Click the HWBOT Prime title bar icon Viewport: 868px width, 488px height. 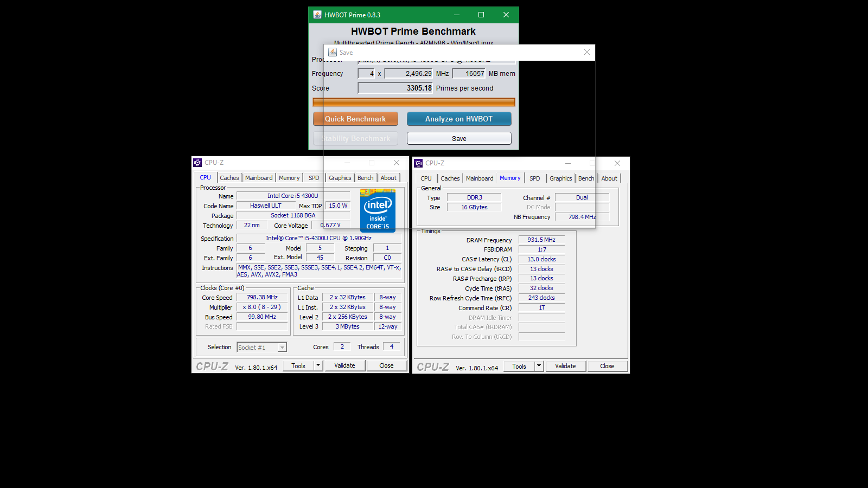click(317, 15)
